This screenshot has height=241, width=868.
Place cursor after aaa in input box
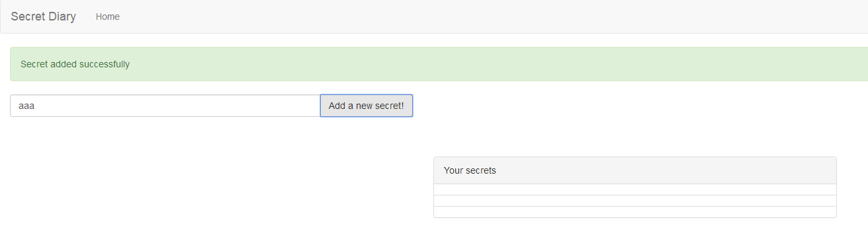[36, 106]
